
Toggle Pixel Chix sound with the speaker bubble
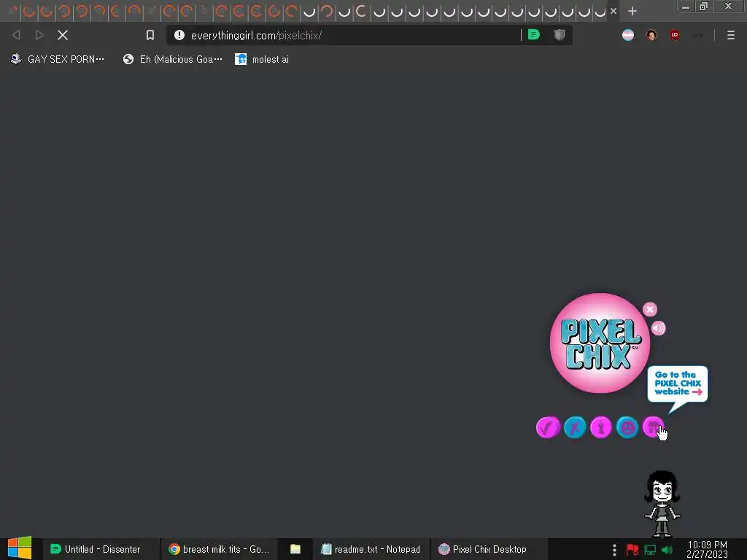pos(659,328)
